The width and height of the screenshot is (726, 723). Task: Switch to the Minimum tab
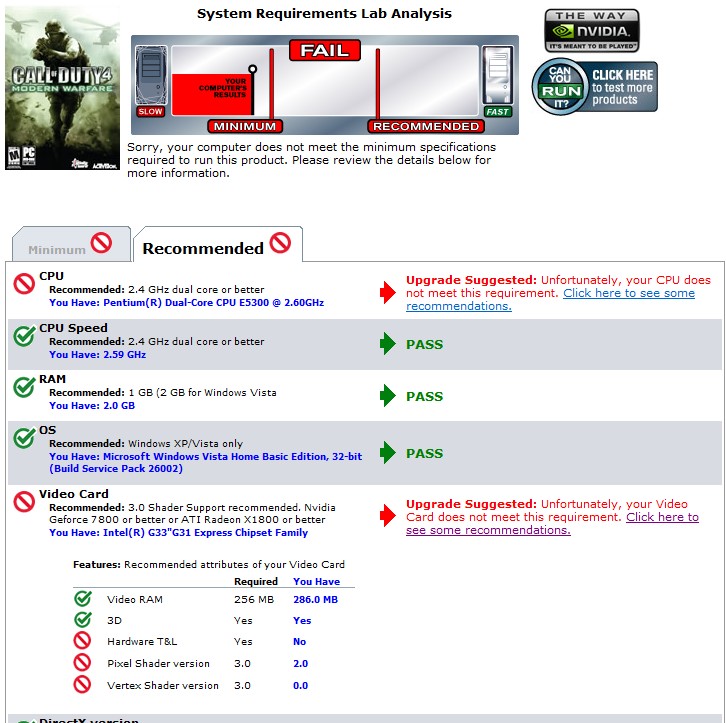coord(71,245)
